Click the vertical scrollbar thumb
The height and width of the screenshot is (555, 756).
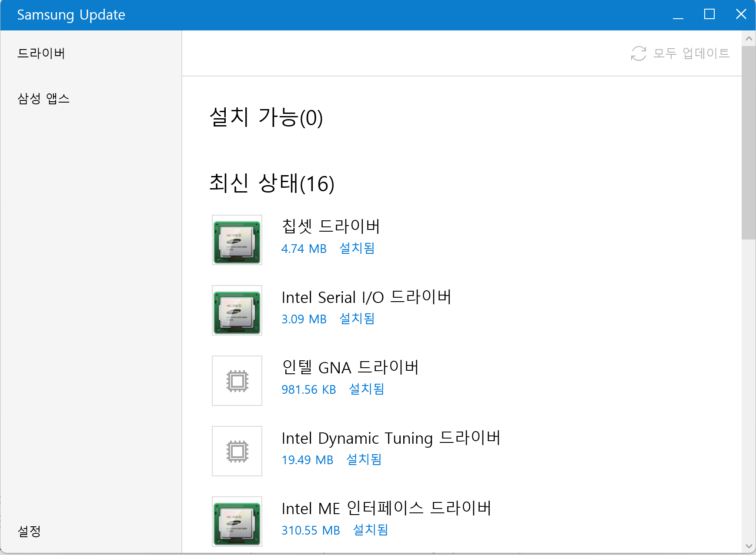tap(749, 143)
